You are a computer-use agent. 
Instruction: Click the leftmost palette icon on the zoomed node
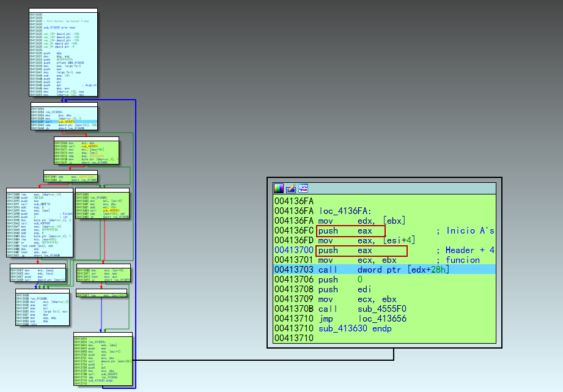pos(279,188)
